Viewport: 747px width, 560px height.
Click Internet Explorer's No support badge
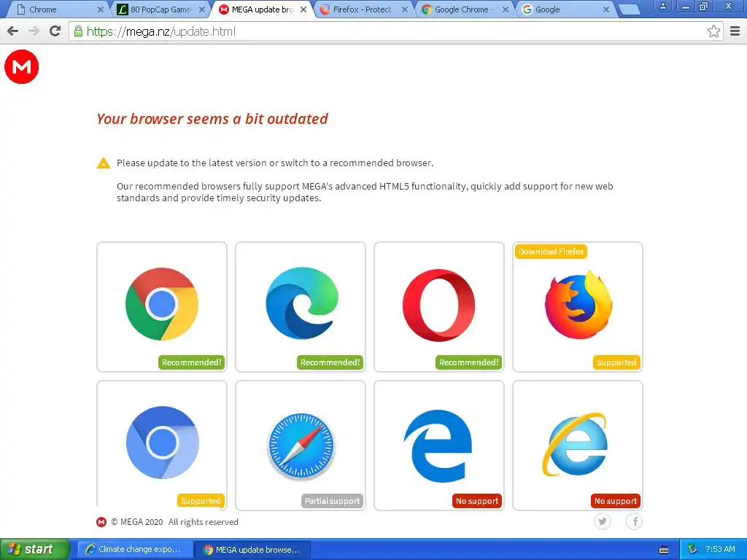click(616, 501)
